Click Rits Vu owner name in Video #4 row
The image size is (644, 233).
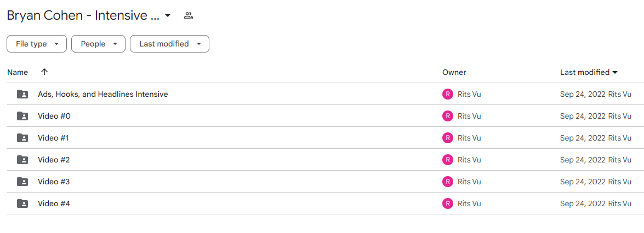(x=469, y=203)
